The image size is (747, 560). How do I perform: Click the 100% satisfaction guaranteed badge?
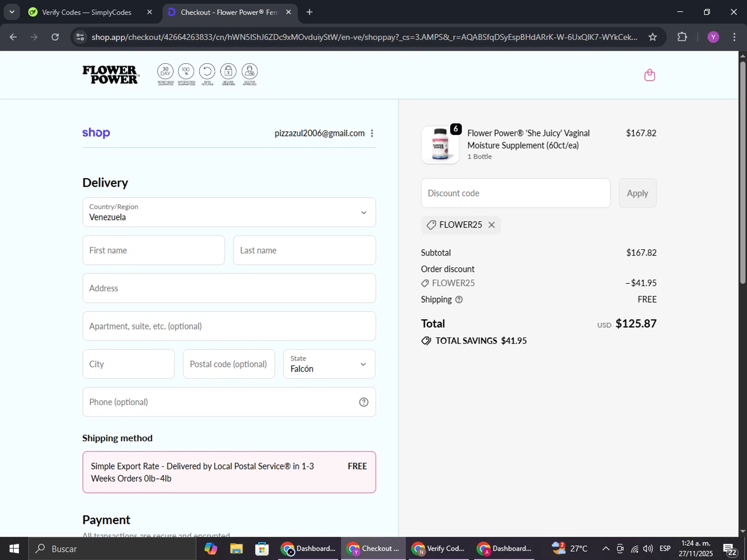click(186, 74)
